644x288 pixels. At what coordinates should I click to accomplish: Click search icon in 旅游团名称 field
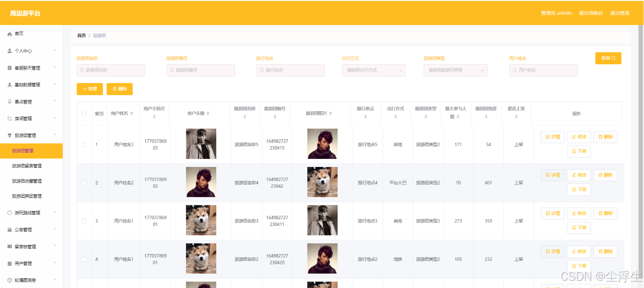[82, 70]
